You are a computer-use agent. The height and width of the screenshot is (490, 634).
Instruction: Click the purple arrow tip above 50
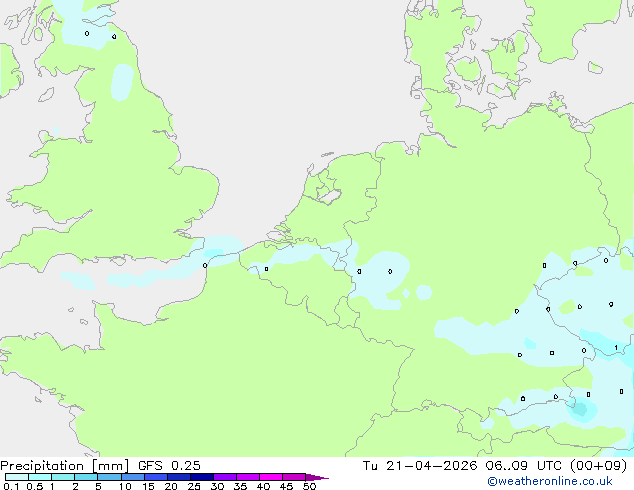pyautogui.click(x=317, y=477)
